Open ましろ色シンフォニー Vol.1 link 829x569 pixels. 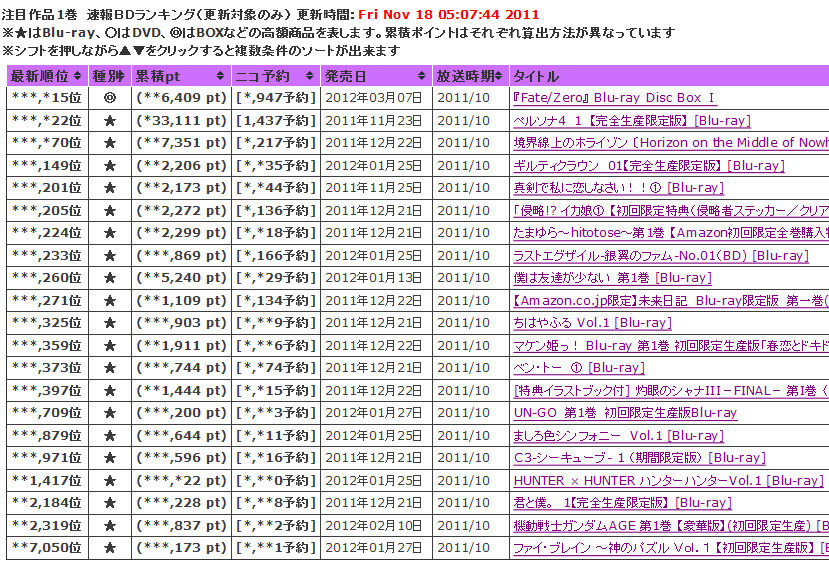pyautogui.click(x=618, y=435)
